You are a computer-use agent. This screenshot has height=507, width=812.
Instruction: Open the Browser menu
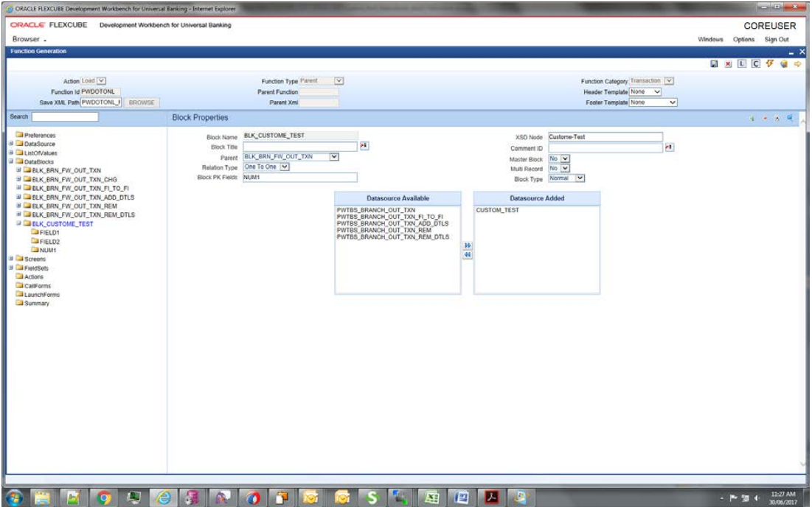pos(29,39)
